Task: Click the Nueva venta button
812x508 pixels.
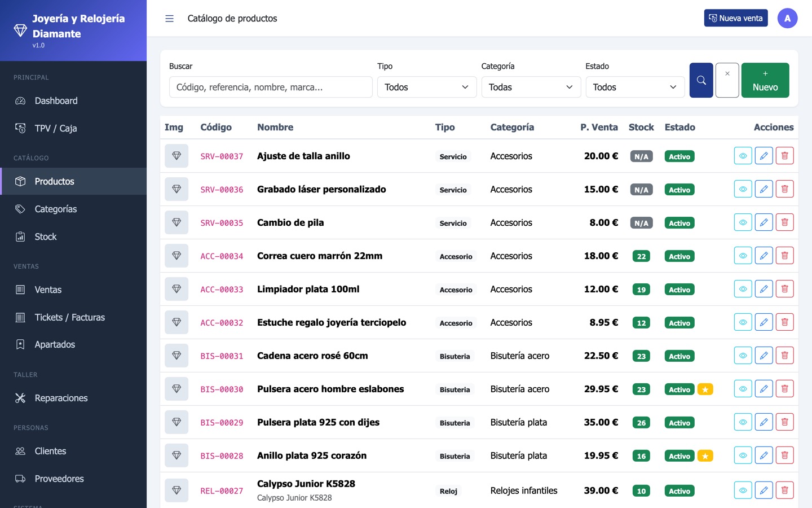Action: [x=735, y=18]
